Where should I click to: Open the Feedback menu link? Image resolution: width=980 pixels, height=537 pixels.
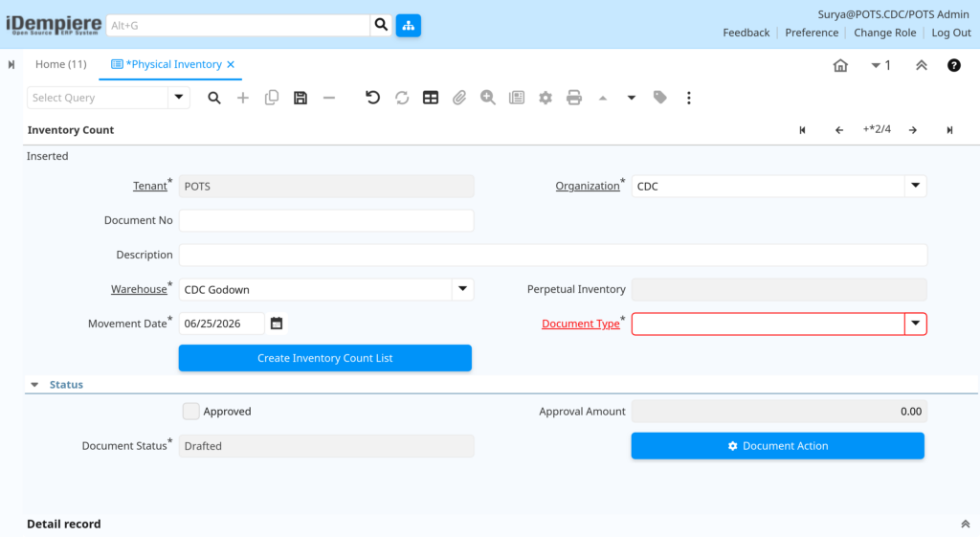[746, 33]
